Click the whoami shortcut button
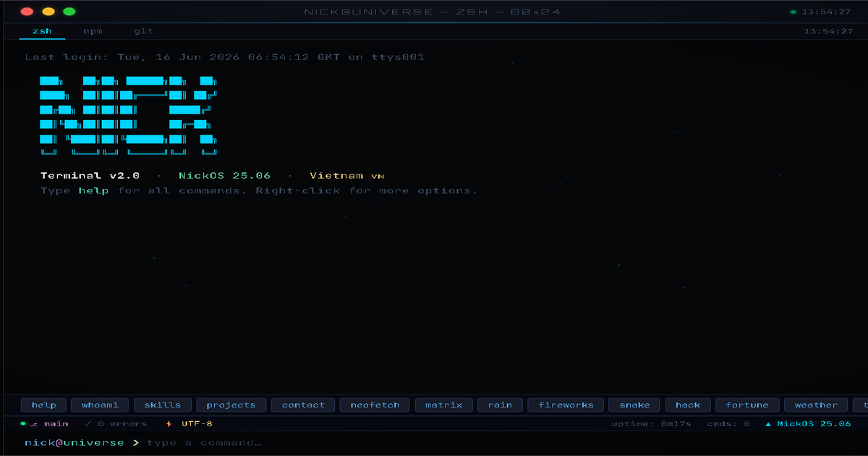Screen dimensions: 868x456 [x=101, y=405]
